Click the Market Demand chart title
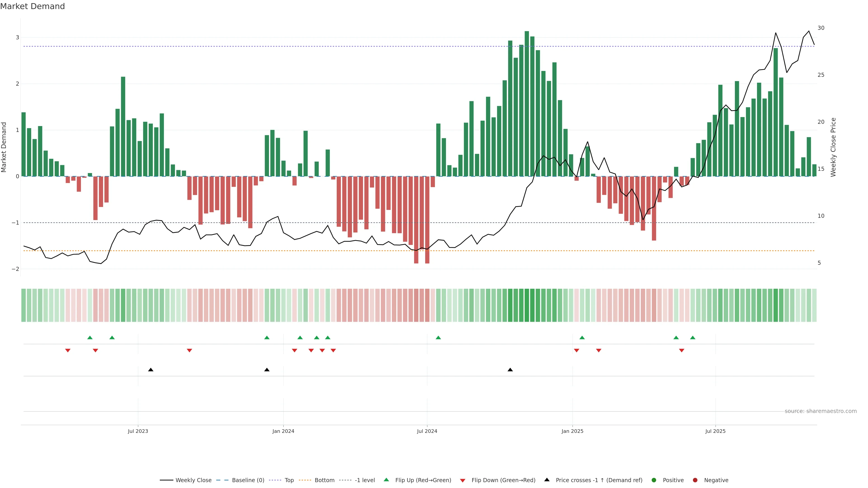The height and width of the screenshot is (488, 868). pos(32,6)
